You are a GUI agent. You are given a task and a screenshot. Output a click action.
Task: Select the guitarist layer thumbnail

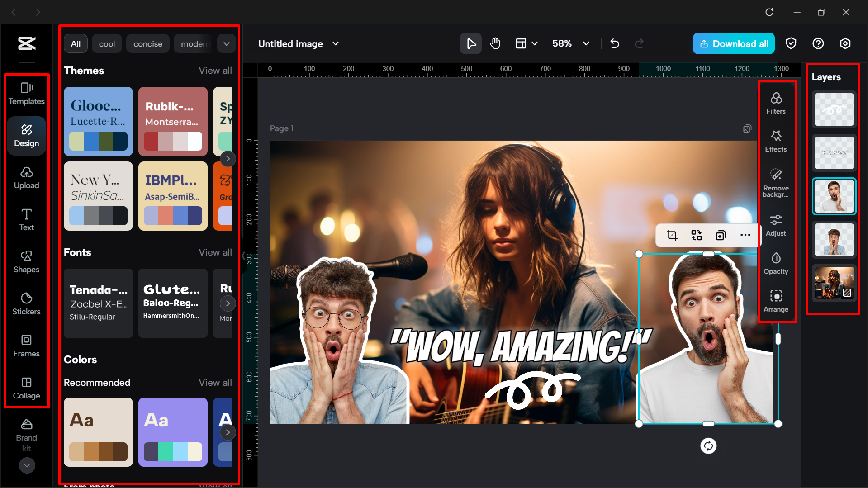pos(834,284)
